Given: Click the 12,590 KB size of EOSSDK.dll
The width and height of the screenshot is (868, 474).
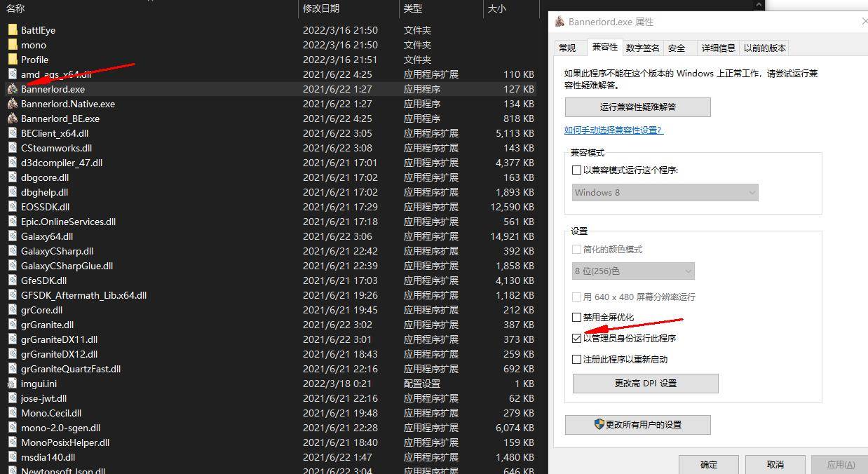Looking at the screenshot, I should [x=512, y=207].
